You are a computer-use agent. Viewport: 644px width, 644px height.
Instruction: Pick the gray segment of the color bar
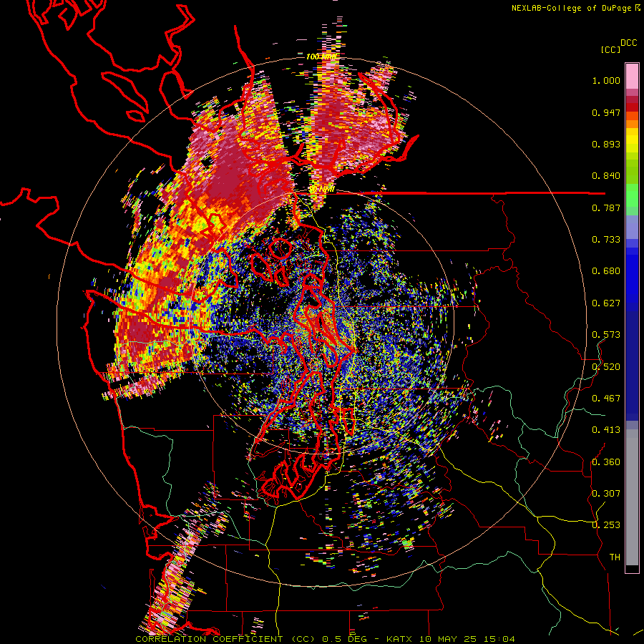(x=632, y=497)
